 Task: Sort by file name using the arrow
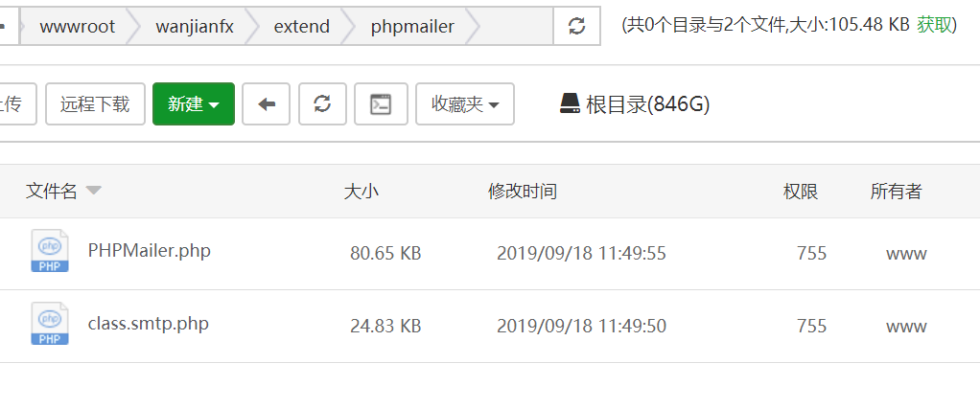point(93,191)
